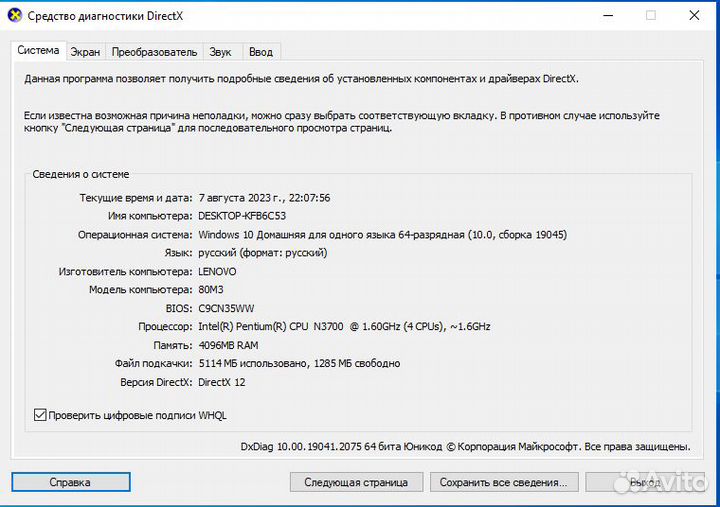Click the Текущие время и дата label
Viewport: 720px width, 507px height.
[136, 198]
